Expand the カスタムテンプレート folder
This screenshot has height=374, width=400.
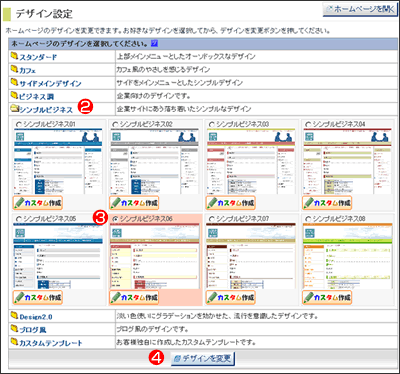point(51,343)
